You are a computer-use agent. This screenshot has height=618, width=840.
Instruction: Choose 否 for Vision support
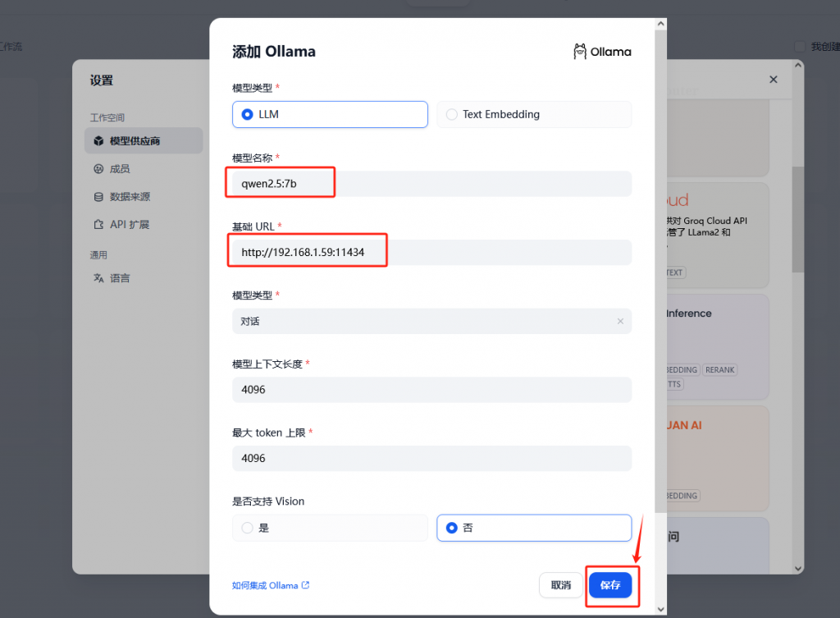[534, 528]
